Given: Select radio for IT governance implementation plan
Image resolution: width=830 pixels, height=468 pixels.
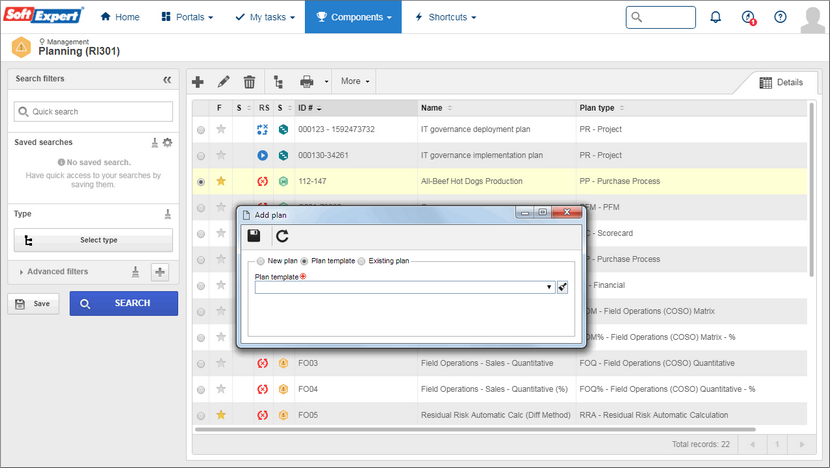Looking at the screenshot, I should pos(201,156).
